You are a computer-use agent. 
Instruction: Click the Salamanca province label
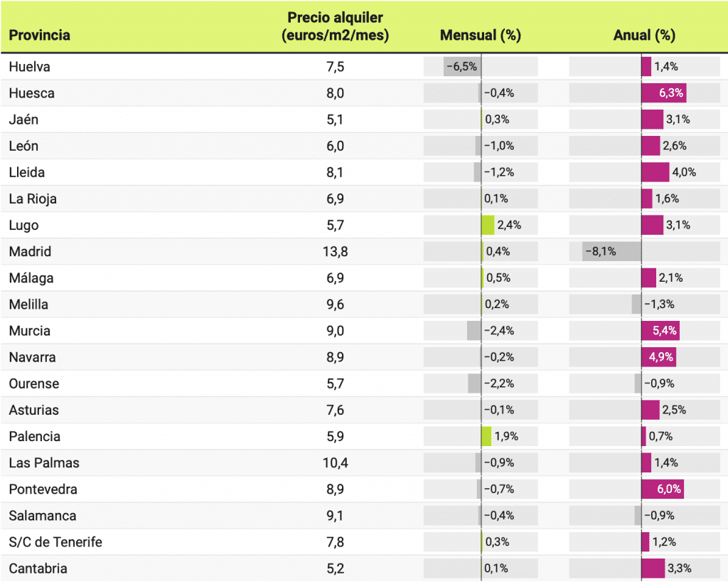tap(43, 516)
